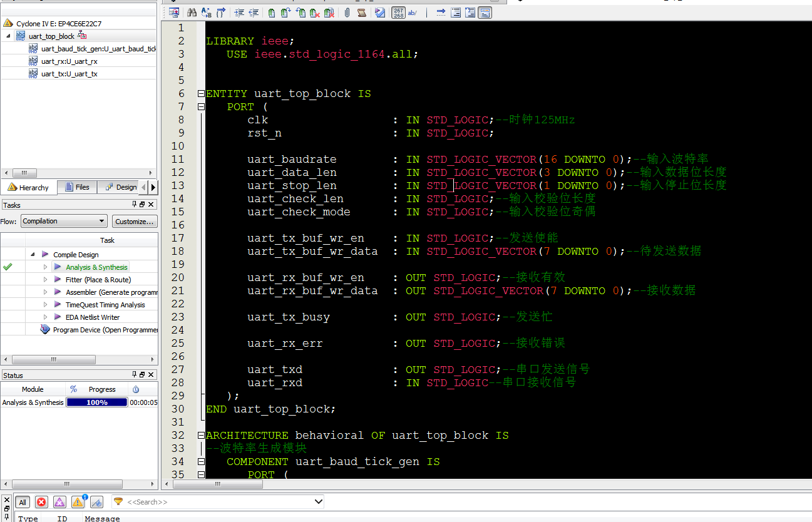Image resolution: width=812 pixels, height=522 pixels.
Task: Filter critical warnings with purple triangle icon
Action: (x=59, y=502)
